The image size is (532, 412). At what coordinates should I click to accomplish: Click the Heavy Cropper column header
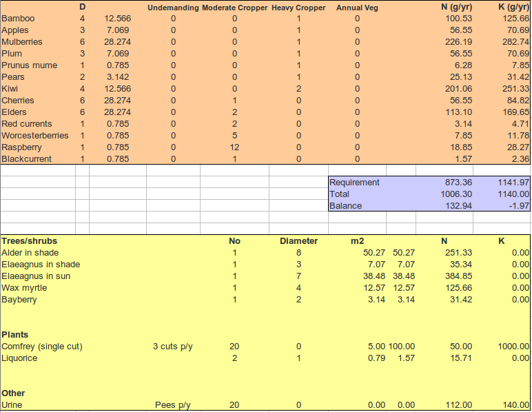click(298, 8)
